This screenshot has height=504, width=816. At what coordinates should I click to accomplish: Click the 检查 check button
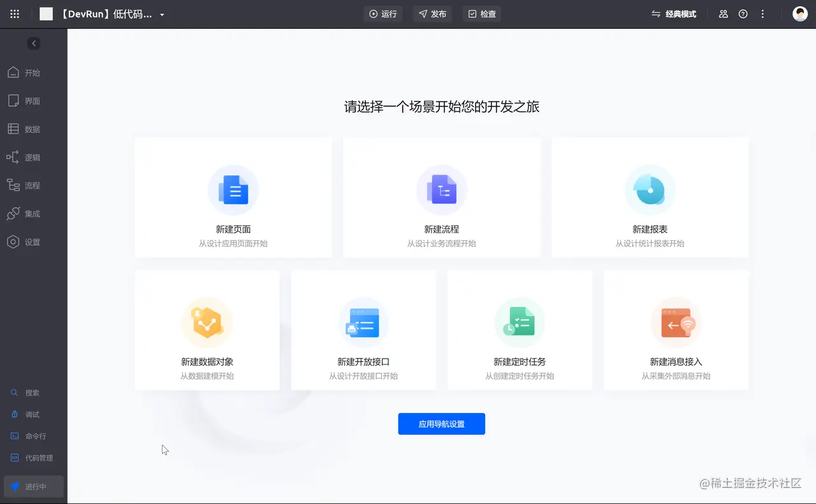coord(482,14)
